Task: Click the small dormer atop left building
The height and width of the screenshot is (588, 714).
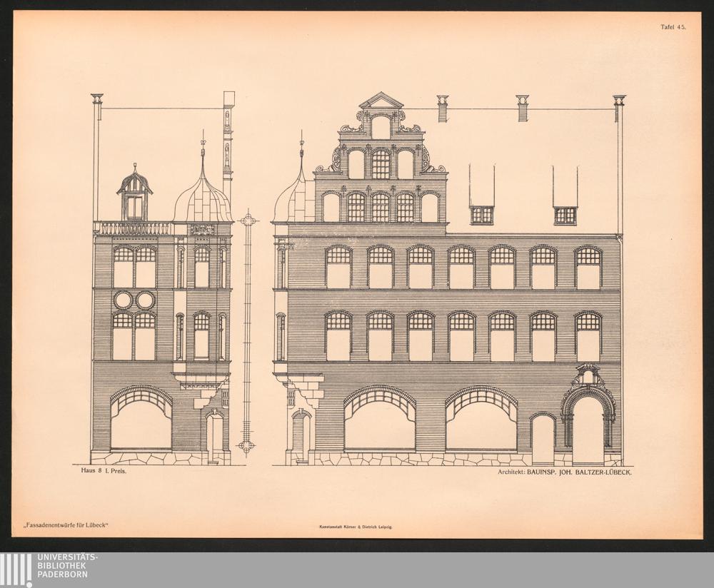Action: pyautogui.click(x=135, y=195)
